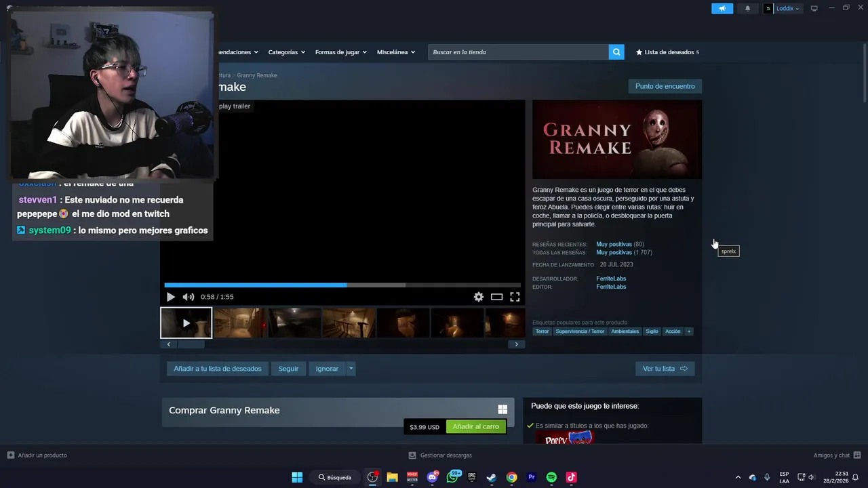
Task: Click Añadir al carro button
Action: [476, 426]
